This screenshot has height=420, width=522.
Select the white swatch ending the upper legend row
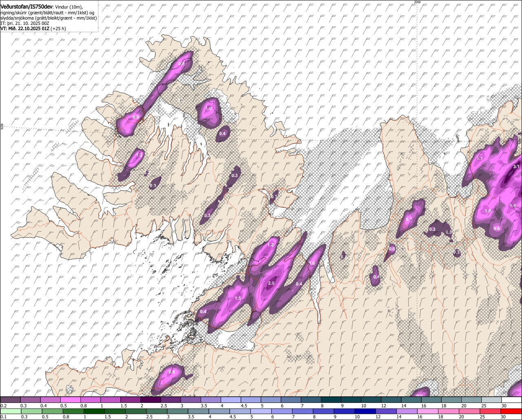pyautogui.click(x=512, y=400)
